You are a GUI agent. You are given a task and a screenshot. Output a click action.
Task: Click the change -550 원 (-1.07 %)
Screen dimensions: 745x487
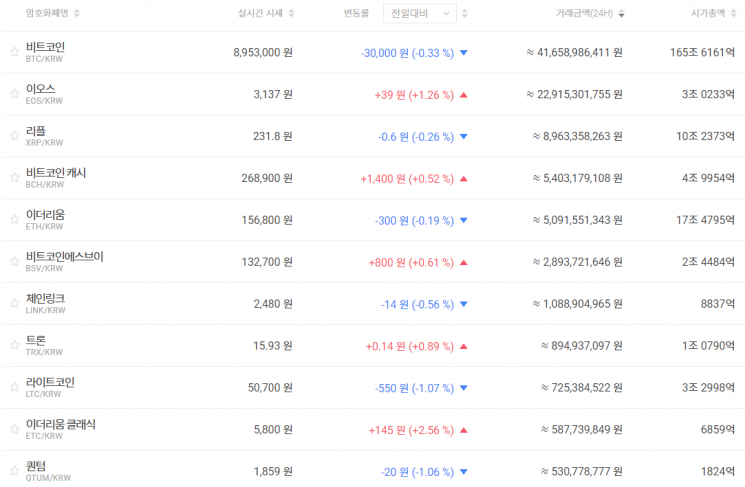point(414,388)
